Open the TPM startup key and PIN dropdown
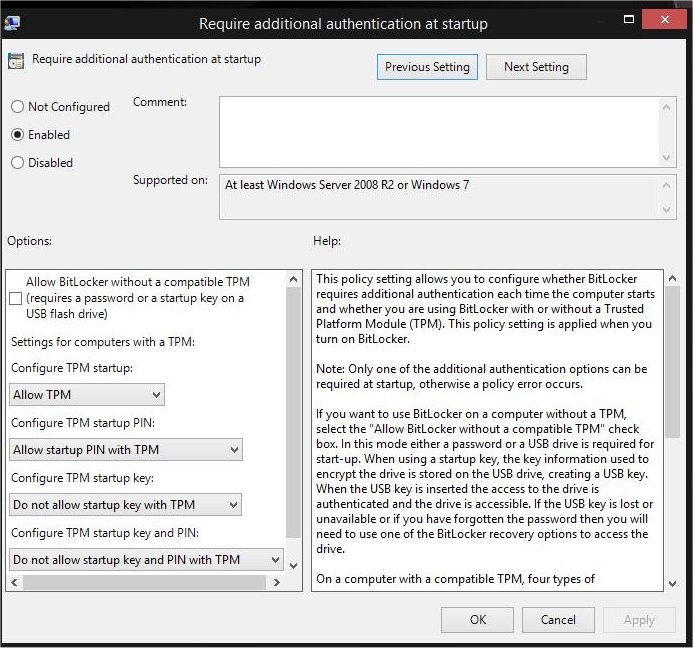The image size is (693, 648). point(146,560)
